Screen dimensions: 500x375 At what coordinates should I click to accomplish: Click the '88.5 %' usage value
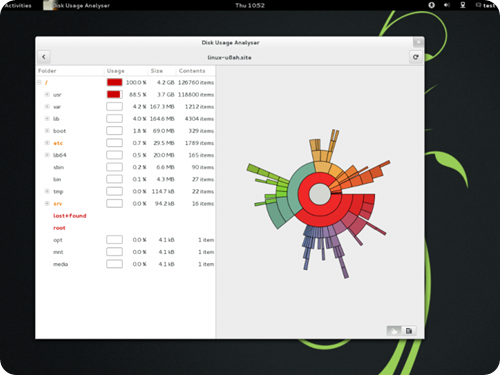point(138,95)
